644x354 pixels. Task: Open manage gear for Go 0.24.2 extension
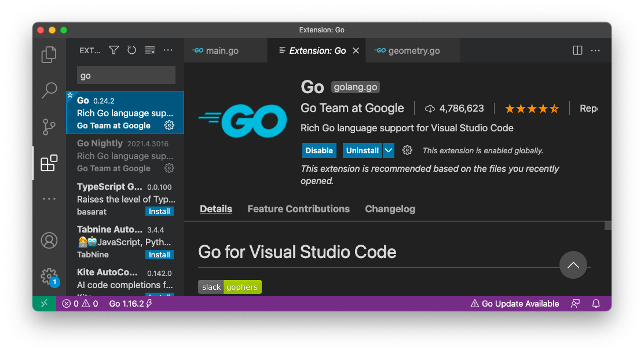[169, 126]
